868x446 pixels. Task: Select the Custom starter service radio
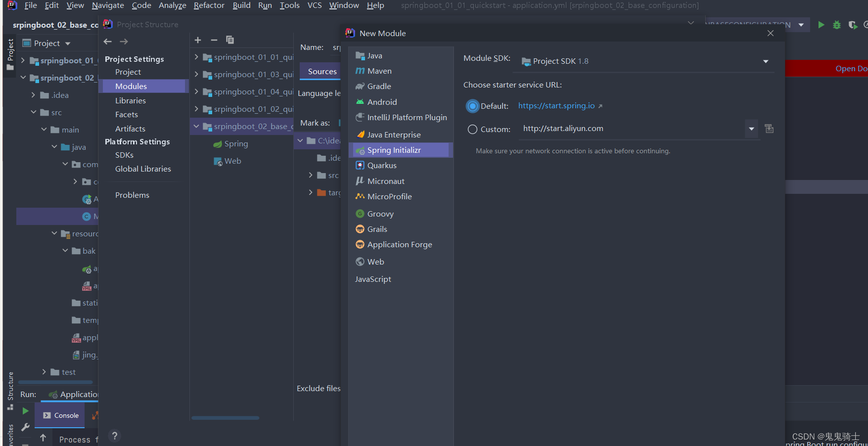click(x=473, y=129)
